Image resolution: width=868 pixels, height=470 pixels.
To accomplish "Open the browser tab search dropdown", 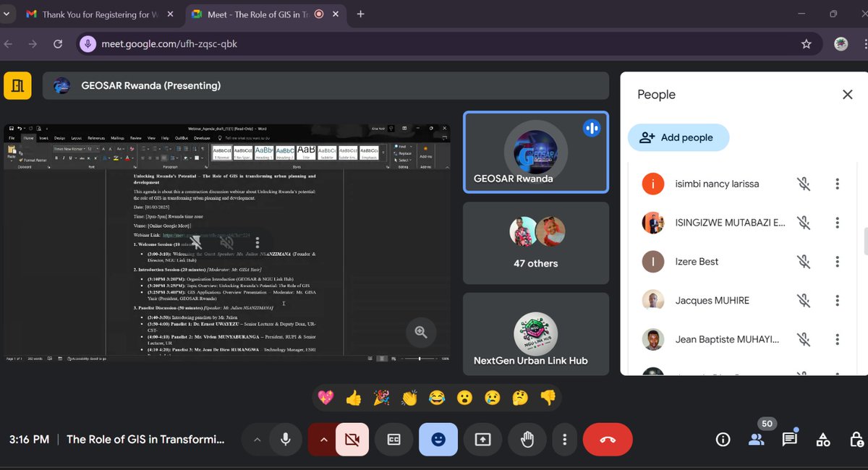I will tap(7, 14).
